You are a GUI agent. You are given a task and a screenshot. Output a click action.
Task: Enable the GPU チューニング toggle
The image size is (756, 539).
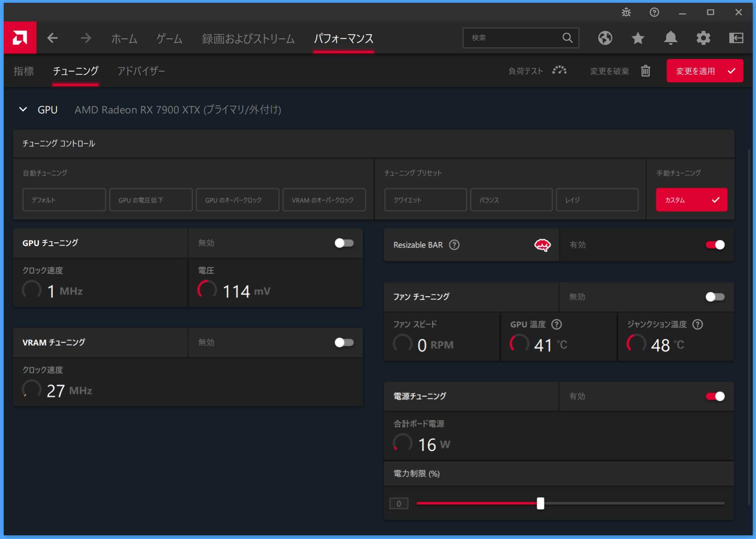pyautogui.click(x=344, y=243)
